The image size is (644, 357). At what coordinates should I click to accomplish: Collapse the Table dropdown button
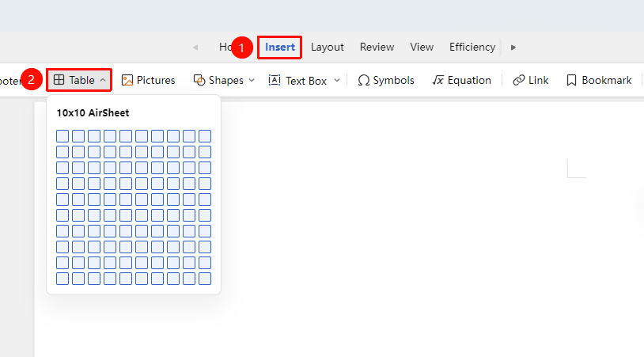click(x=79, y=80)
